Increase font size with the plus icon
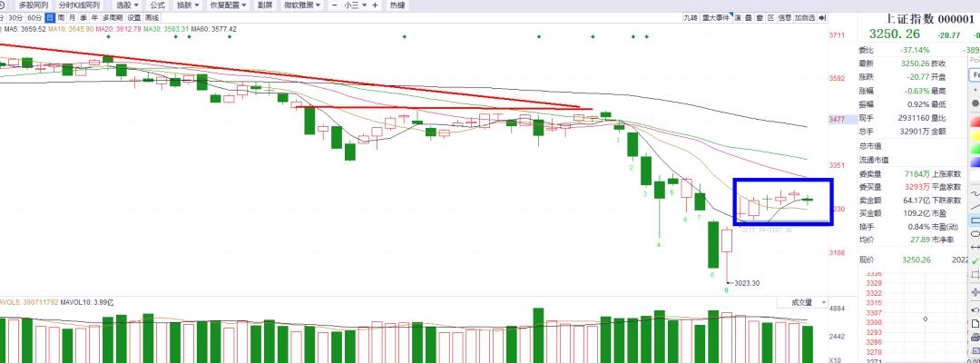Viewport: 980px width, 363px height. [375, 5]
